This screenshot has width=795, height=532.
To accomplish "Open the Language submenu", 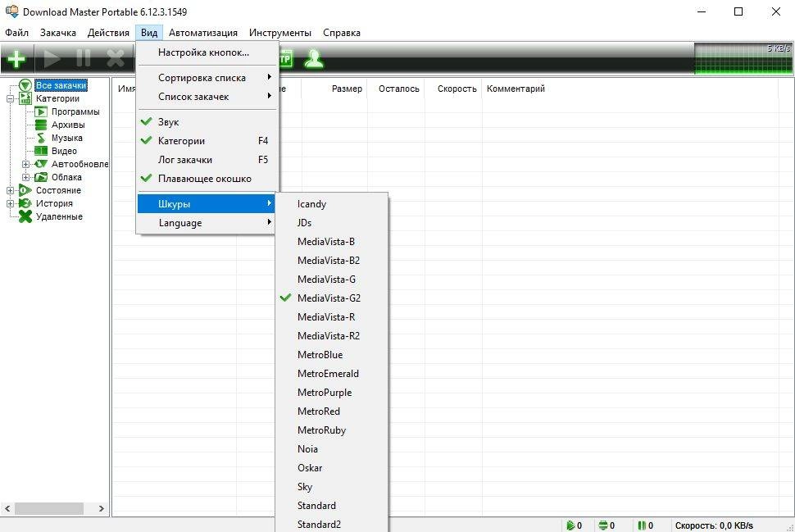I will click(x=207, y=223).
